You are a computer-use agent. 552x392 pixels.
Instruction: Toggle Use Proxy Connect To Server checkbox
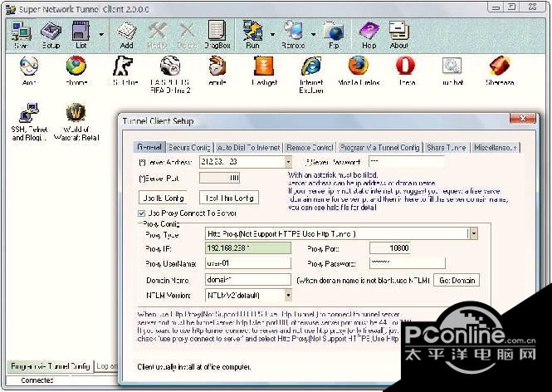tap(141, 213)
